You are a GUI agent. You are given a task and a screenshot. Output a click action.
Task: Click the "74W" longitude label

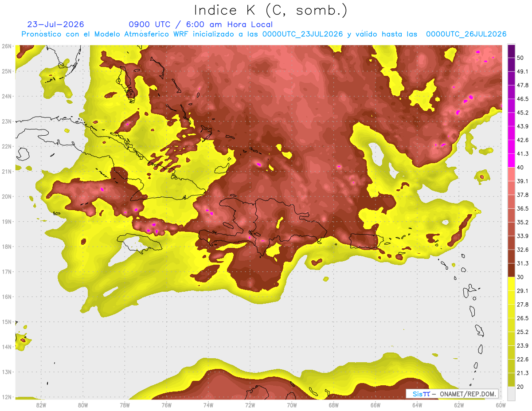click(x=208, y=404)
